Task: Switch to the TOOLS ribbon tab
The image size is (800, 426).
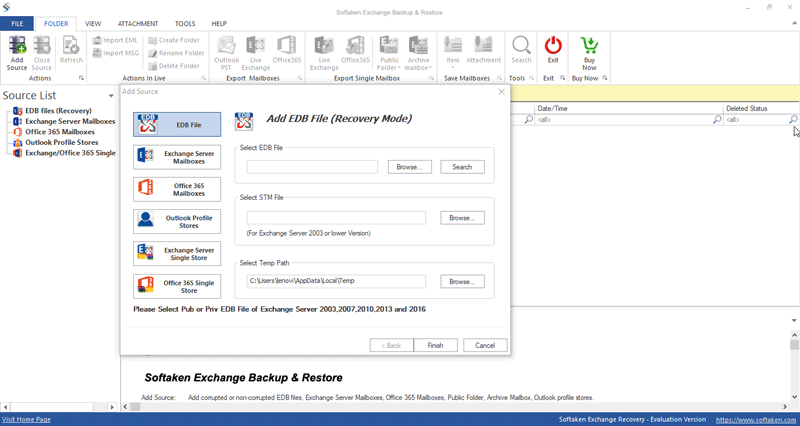Action: pos(185,23)
